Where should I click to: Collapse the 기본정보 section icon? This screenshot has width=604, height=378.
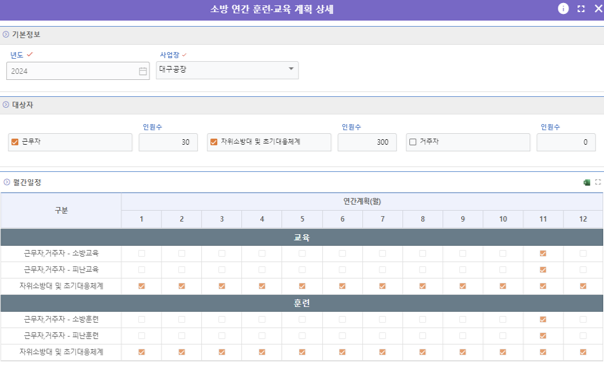(x=6, y=34)
